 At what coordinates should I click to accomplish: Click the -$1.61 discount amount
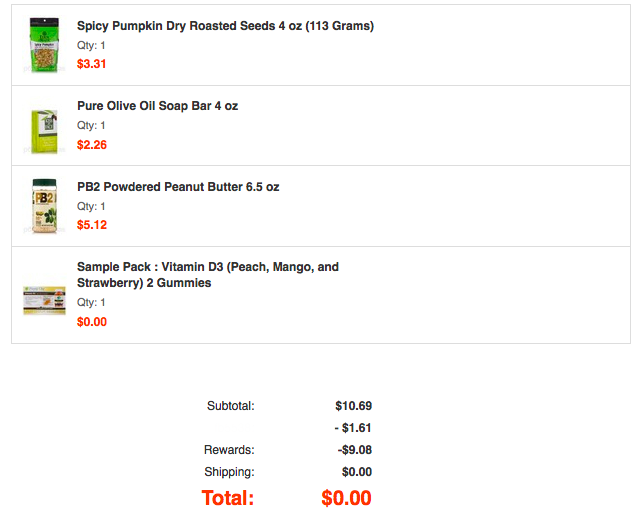[x=352, y=428]
